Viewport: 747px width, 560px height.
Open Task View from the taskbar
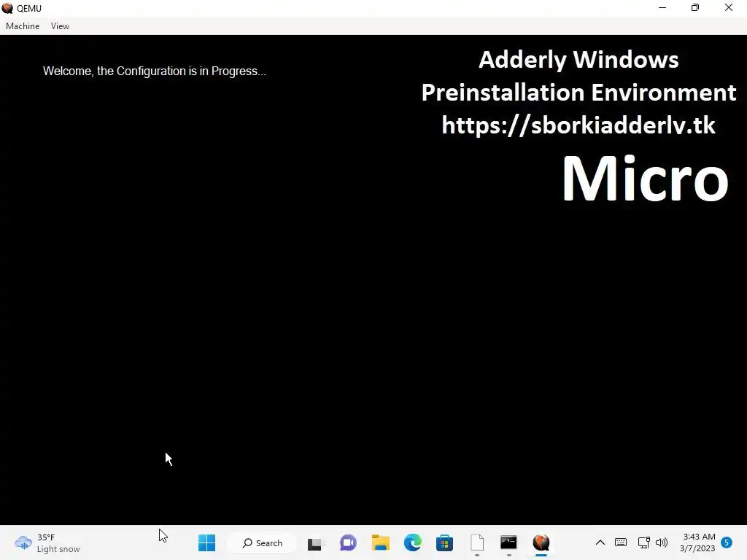tap(315, 542)
